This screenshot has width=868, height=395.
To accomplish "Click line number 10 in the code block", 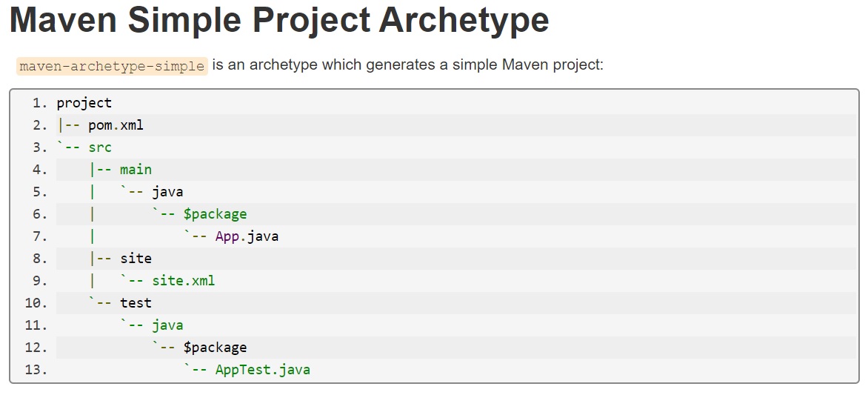I will pyautogui.click(x=36, y=303).
